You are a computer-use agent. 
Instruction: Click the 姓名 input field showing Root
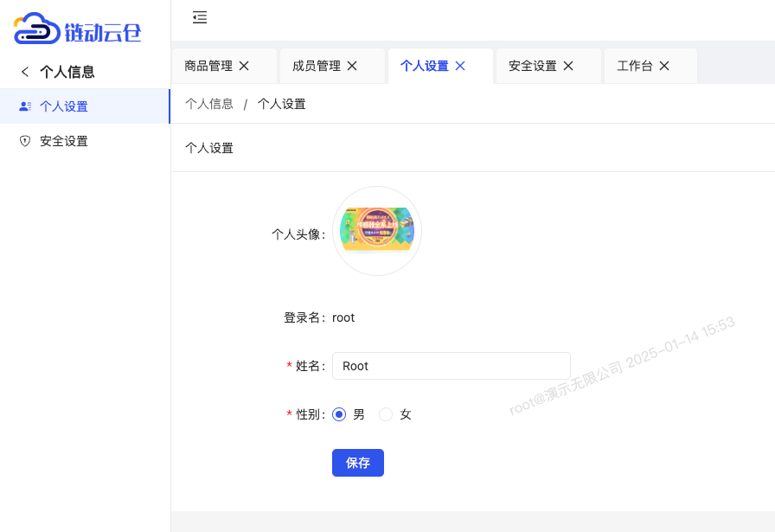point(451,366)
